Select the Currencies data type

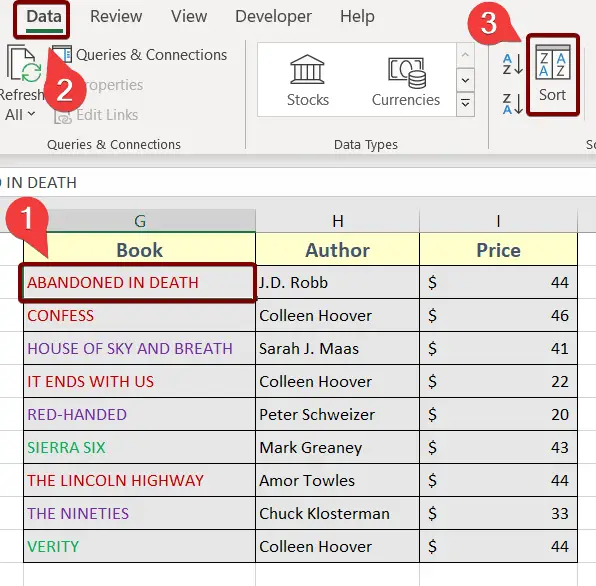click(x=406, y=81)
